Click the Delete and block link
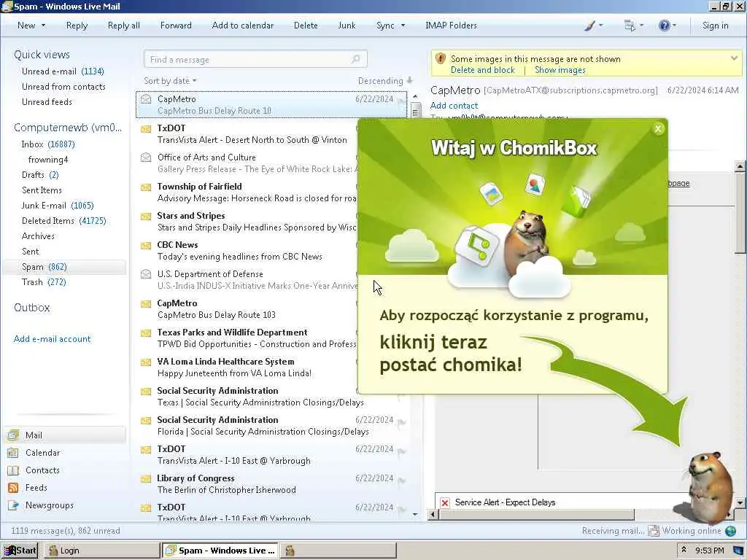 [x=483, y=70]
